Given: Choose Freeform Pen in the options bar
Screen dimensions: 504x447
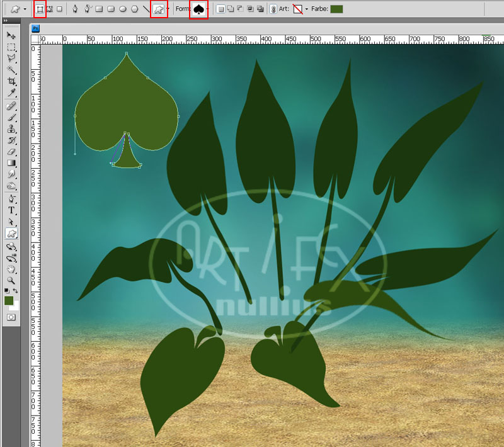Looking at the screenshot, I should (87, 9).
